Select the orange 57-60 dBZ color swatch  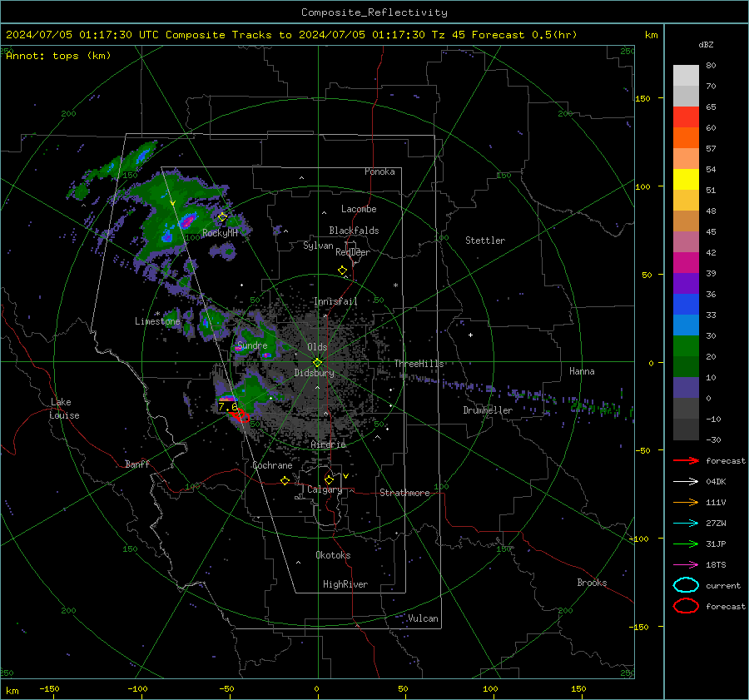(x=686, y=138)
